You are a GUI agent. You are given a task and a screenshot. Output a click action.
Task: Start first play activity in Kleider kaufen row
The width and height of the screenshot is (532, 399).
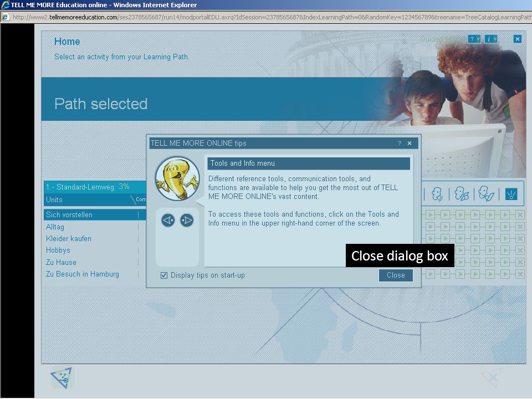(431, 238)
